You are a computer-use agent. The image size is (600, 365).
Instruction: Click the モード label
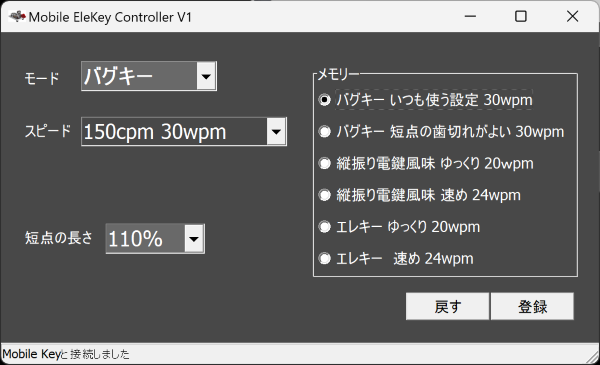point(42,78)
